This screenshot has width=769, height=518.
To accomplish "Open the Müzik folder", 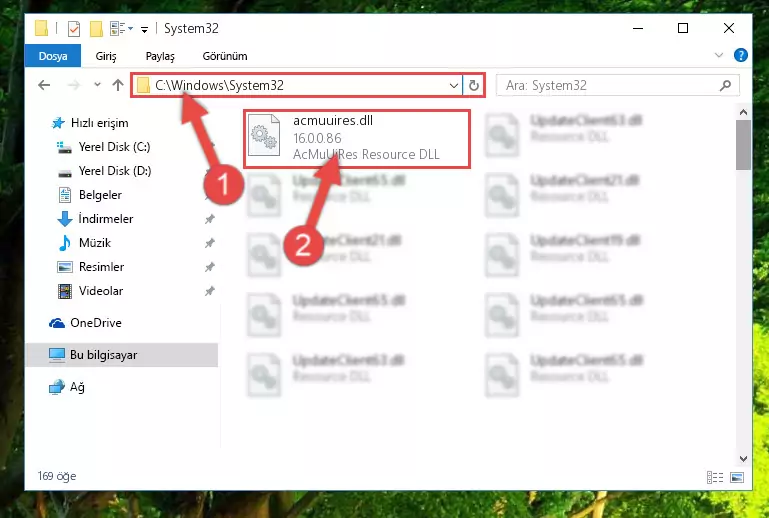I will click(x=95, y=243).
